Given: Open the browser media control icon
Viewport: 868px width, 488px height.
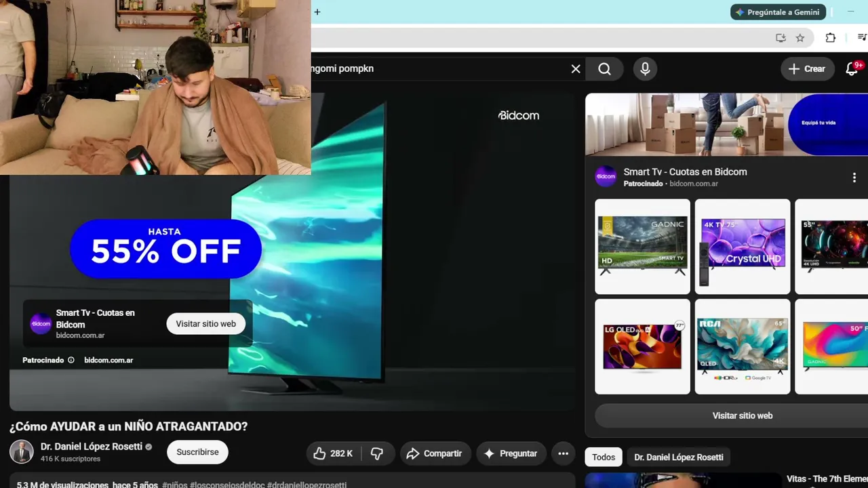Looking at the screenshot, I should pyautogui.click(x=862, y=38).
